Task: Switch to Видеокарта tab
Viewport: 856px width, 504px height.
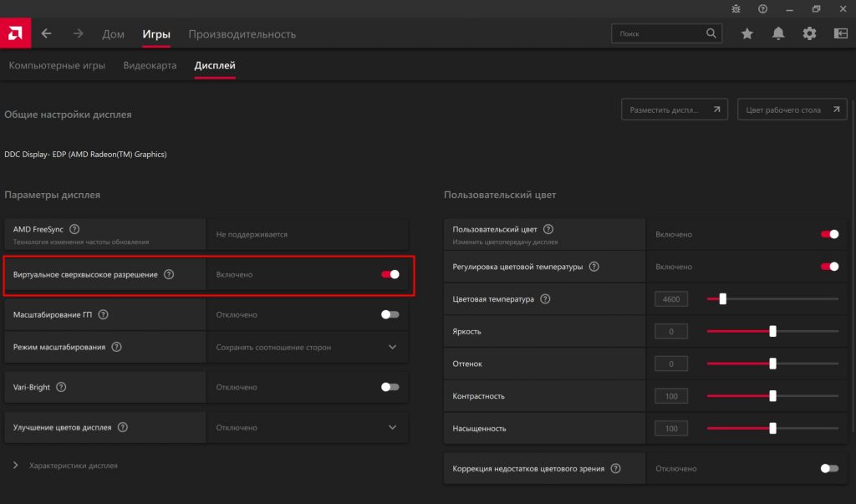Action: [150, 65]
